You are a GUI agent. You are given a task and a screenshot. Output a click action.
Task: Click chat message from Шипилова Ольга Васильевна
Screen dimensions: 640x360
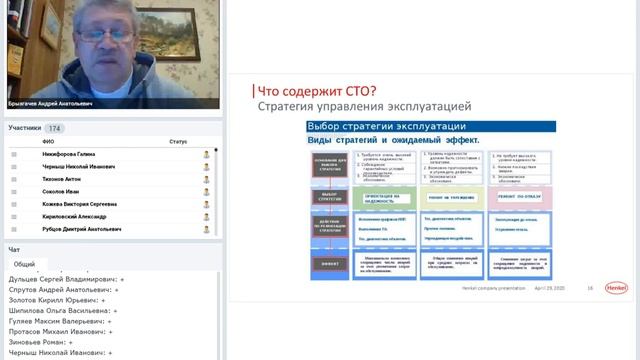pyautogui.click(x=63, y=311)
